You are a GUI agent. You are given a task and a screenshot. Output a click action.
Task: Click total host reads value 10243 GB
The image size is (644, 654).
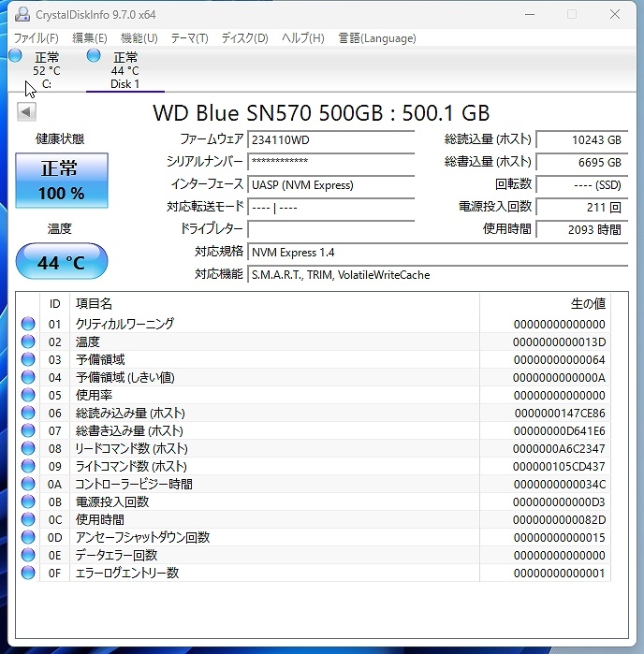coord(582,139)
